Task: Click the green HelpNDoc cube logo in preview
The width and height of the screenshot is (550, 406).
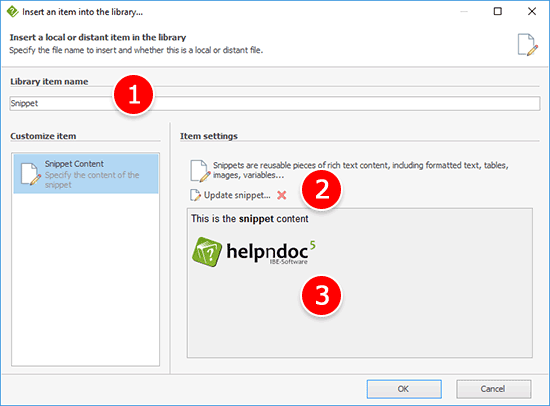Action: (x=207, y=252)
